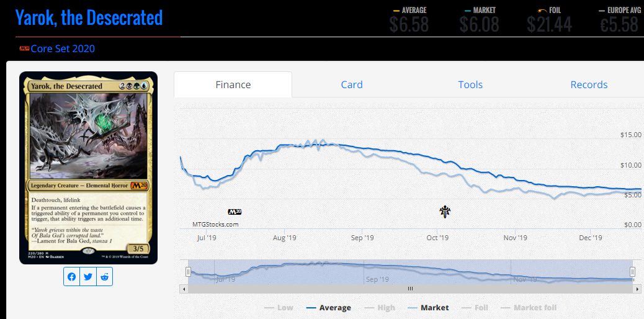This screenshot has height=319, width=644.
Task: Click the navigator scrollbar right arrow
Action: [637, 289]
